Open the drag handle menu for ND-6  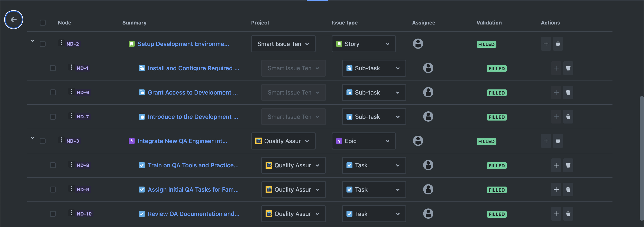point(72,92)
